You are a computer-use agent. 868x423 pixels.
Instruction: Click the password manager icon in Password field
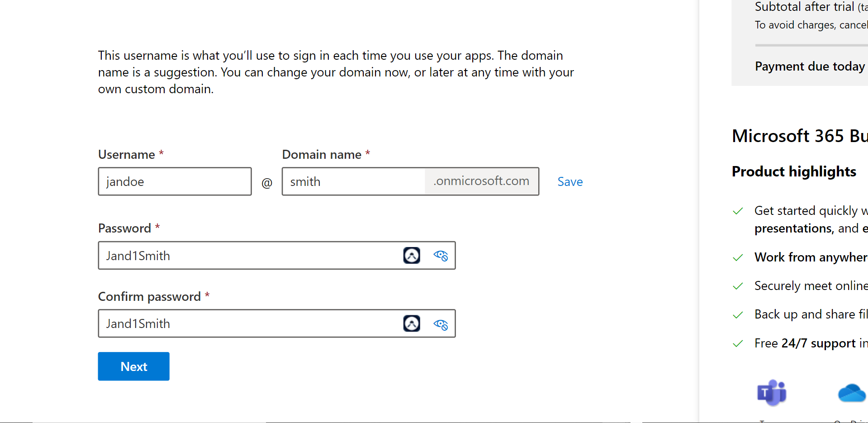pyautogui.click(x=412, y=256)
